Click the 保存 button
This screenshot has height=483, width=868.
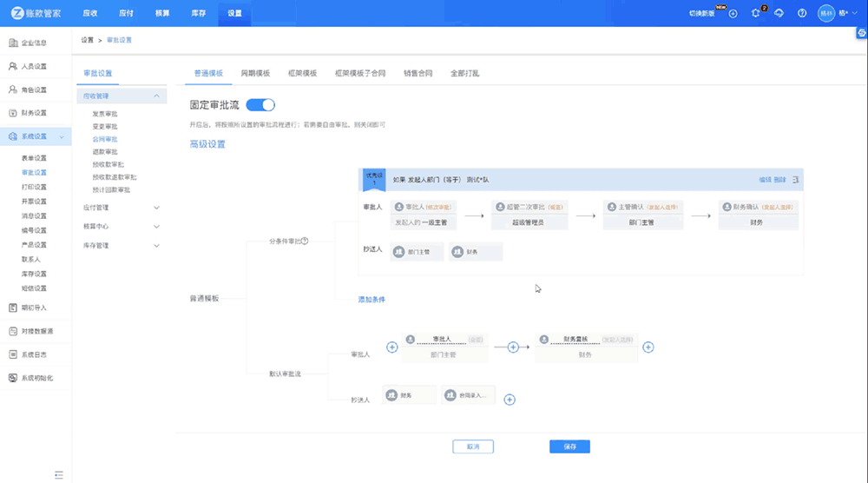[x=569, y=447]
